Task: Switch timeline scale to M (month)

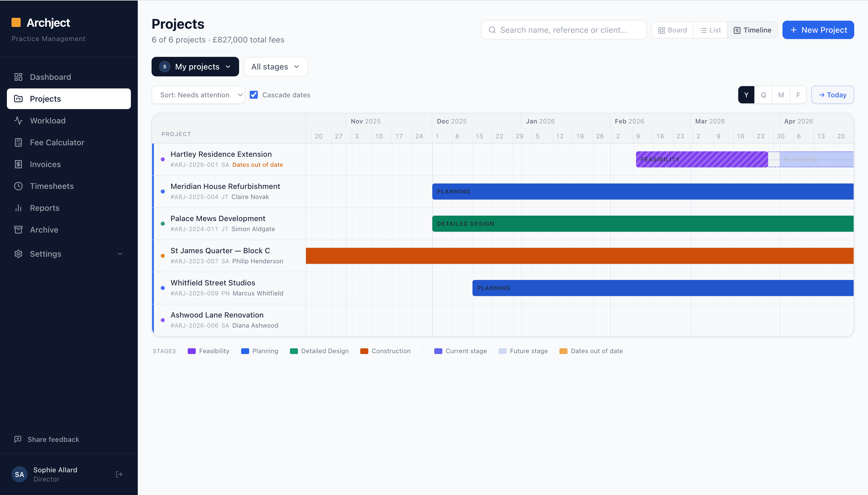Action: (x=781, y=95)
